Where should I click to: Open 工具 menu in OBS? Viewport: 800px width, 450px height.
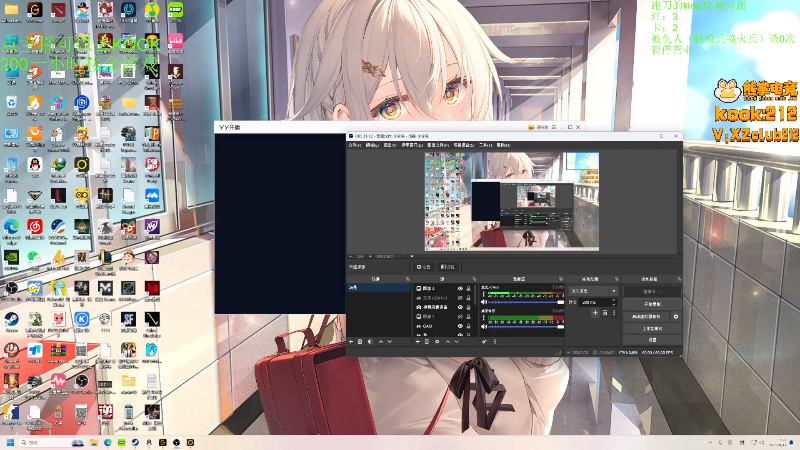tap(484, 145)
